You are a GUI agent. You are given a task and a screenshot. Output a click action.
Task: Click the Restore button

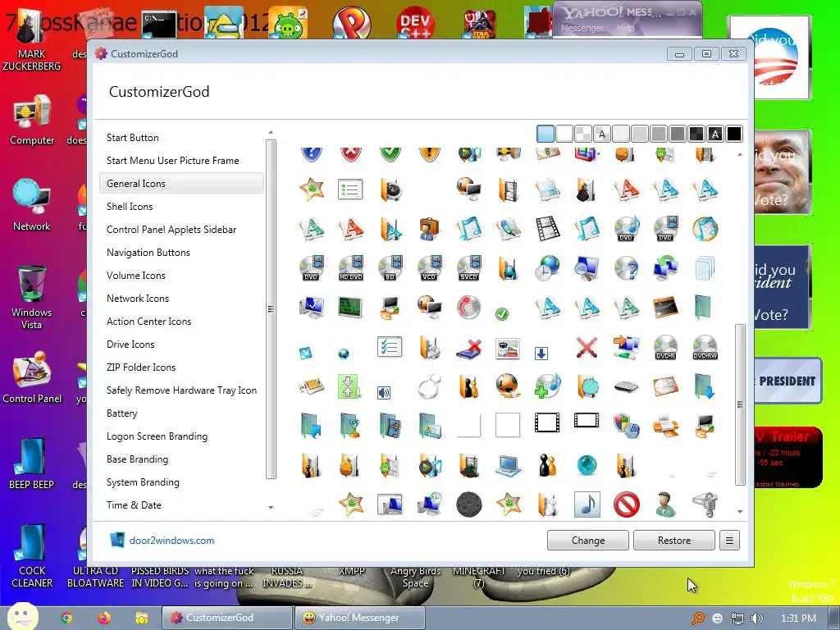click(674, 541)
